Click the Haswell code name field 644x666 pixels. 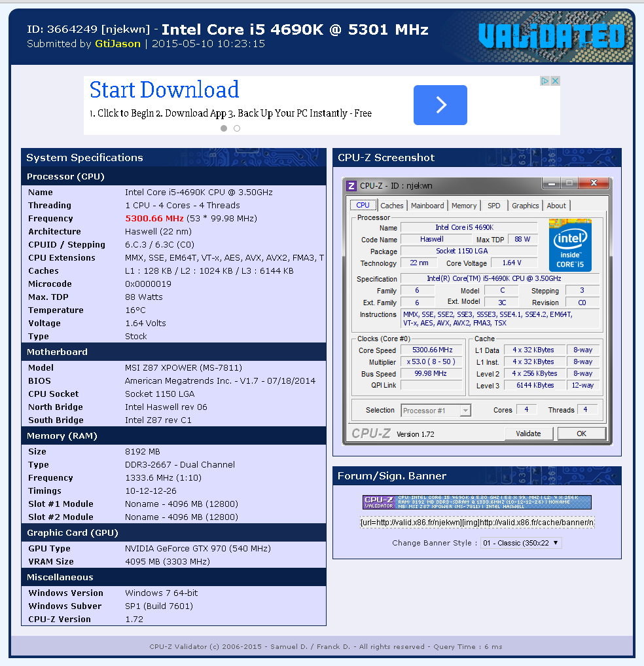(x=436, y=239)
